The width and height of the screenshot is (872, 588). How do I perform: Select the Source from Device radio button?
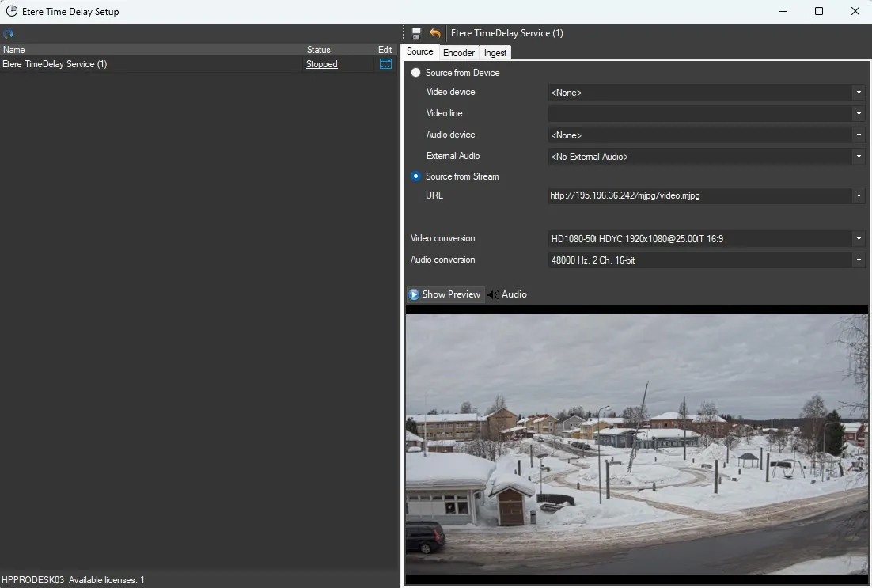[416, 73]
